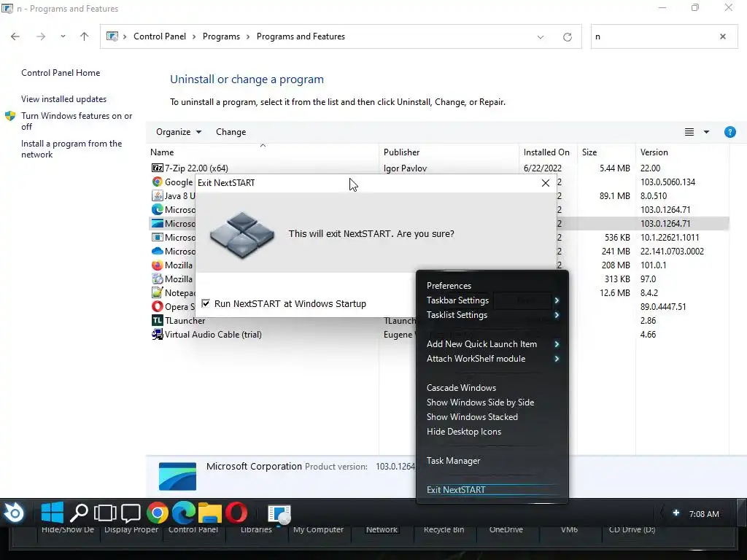Click the TLauncher icon in program list
747x560 pixels.
[x=158, y=320]
